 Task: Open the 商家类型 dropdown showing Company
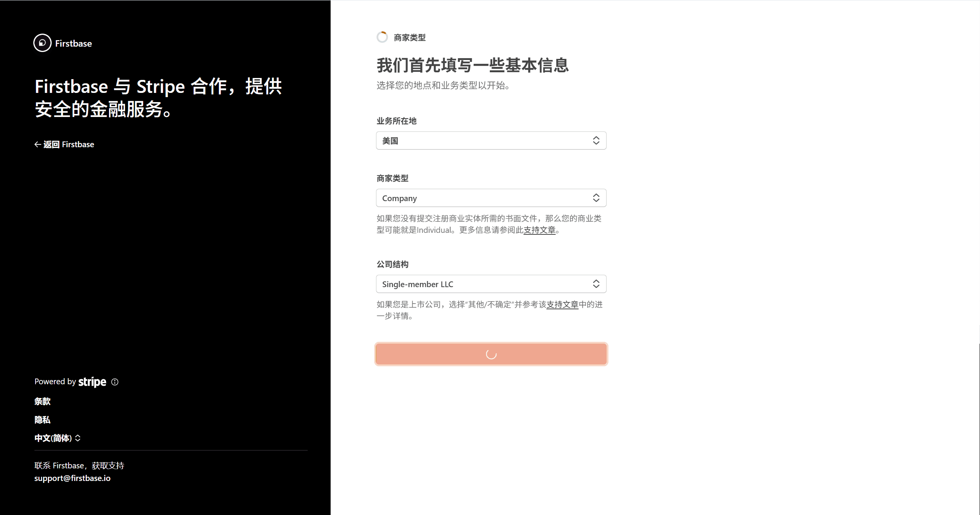coord(491,198)
